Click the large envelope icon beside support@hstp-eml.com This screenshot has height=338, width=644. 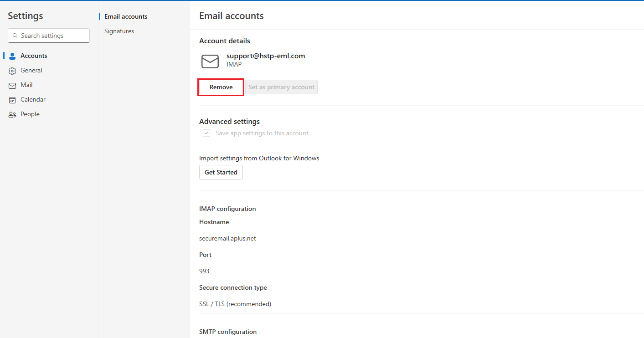click(210, 61)
